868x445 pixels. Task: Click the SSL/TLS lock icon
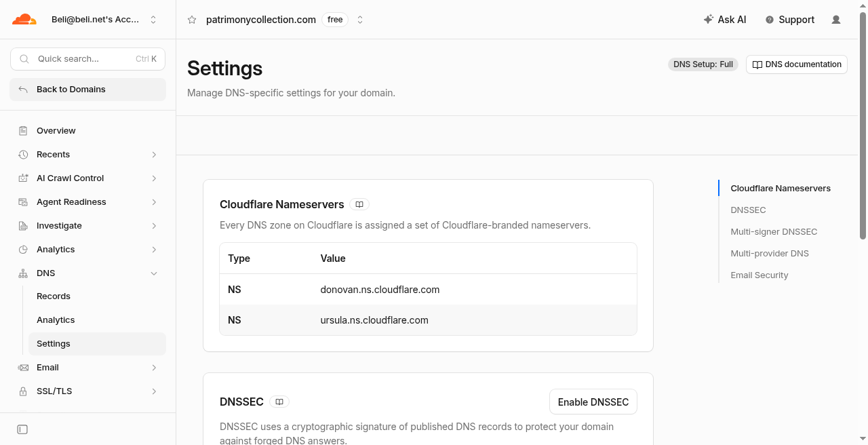pos(23,391)
